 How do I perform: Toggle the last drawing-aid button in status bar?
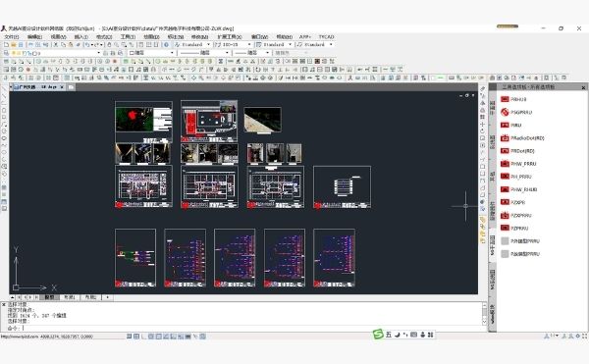coord(203,337)
